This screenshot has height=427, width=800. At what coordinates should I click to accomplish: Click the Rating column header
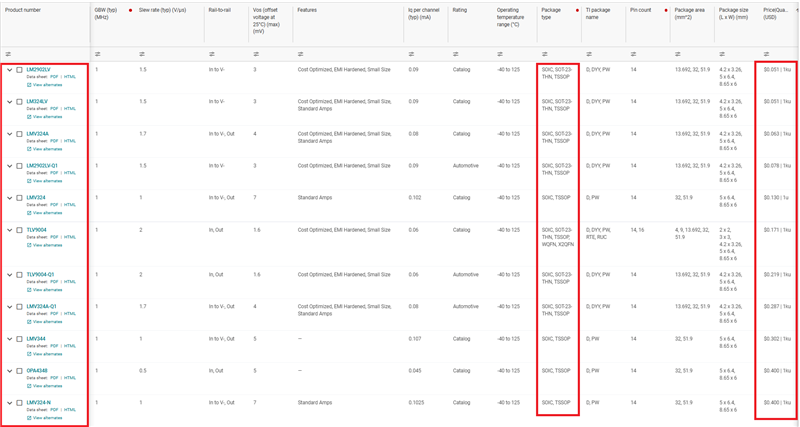460,10
